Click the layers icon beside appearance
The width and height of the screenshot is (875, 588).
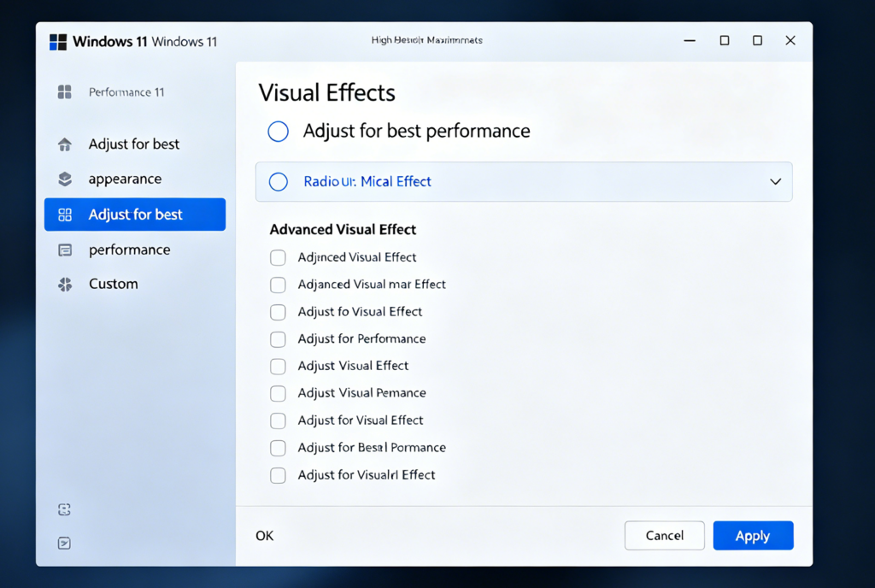[x=65, y=179]
